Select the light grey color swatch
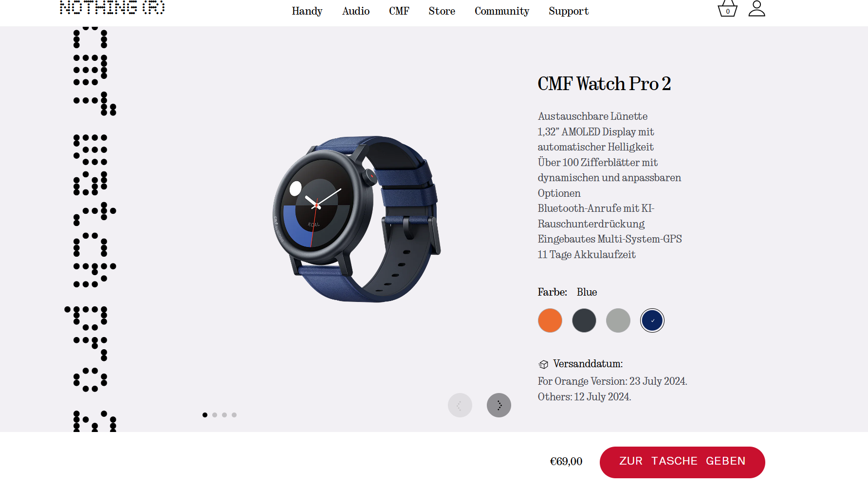Image resolution: width=868 pixels, height=488 pixels. 618,320
